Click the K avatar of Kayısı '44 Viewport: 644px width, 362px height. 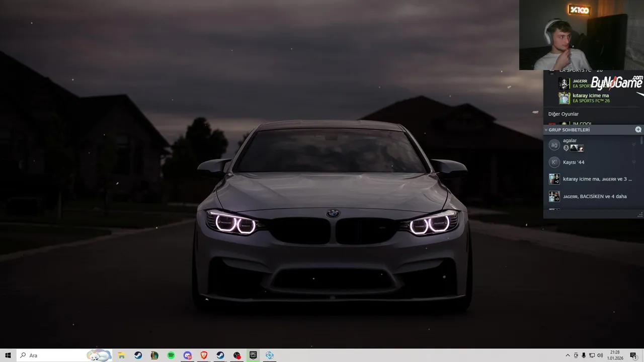click(x=554, y=162)
